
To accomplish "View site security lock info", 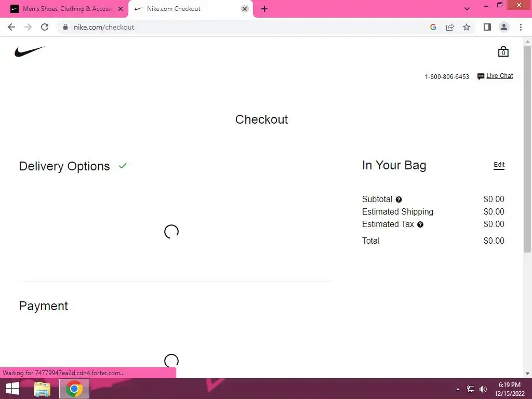I will pos(65,27).
